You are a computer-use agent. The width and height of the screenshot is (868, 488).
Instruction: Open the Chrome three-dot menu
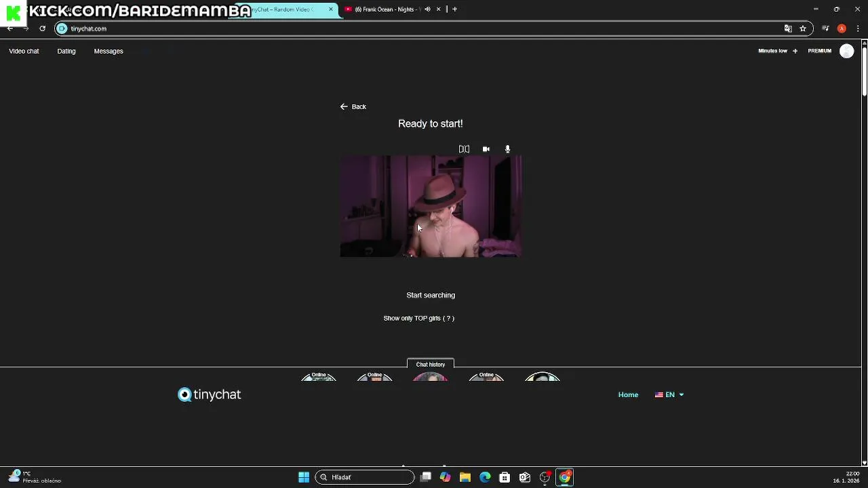pos(859,28)
